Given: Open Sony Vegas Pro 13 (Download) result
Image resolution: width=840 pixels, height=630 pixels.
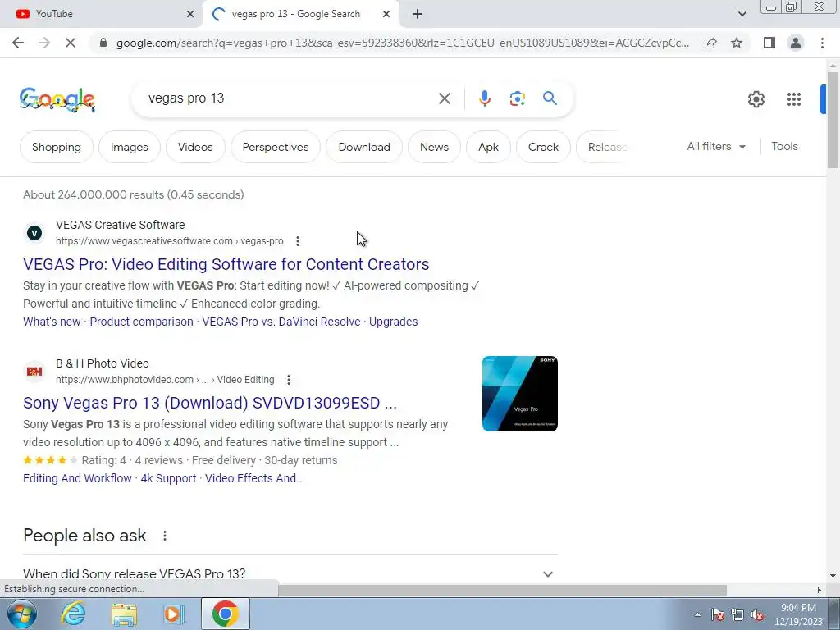Looking at the screenshot, I should [210, 403].
